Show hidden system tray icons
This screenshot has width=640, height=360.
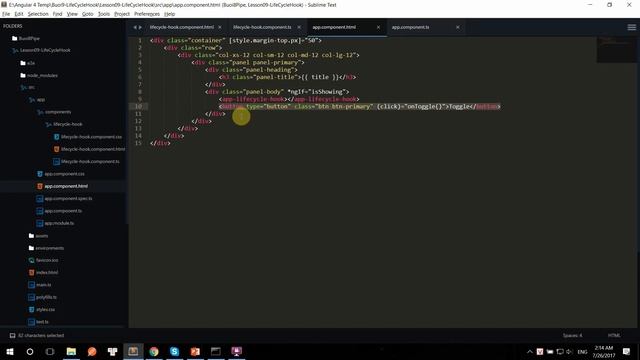tap(529, 351)
